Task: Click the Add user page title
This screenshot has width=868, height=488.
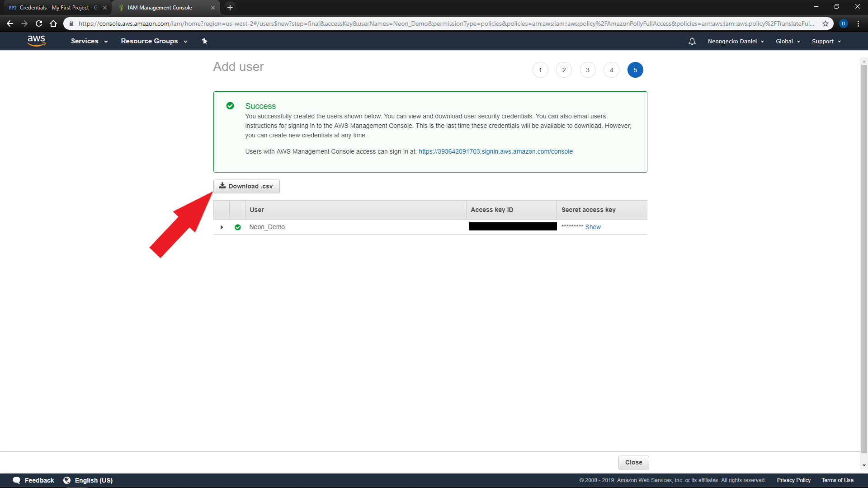Action: click(x=238, y=67)
